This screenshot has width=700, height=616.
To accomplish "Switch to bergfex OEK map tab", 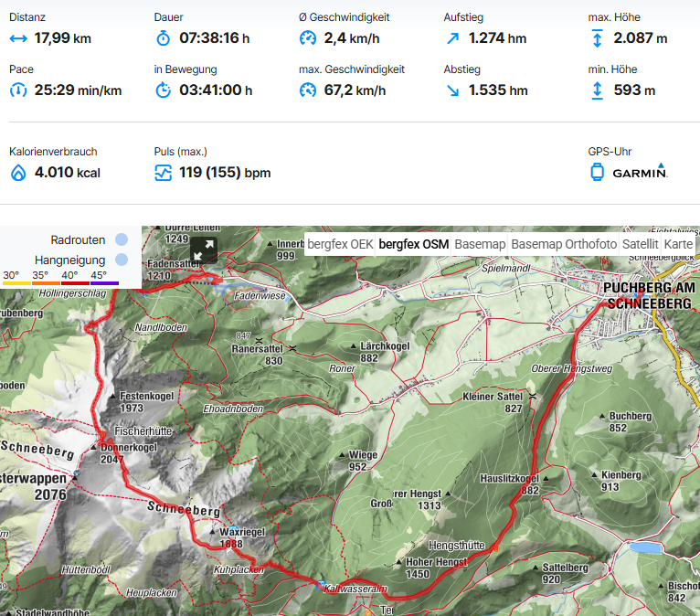I will [x=340, y=244].
